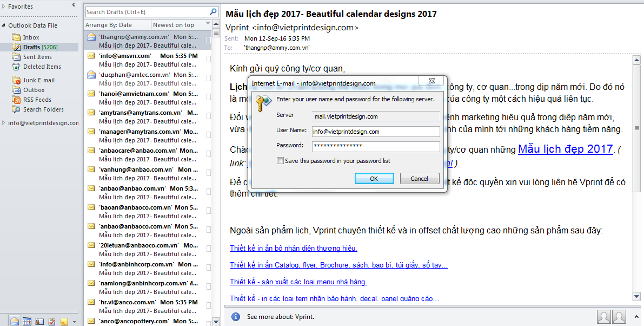Close the Internet E-mail dialog
Screen dimensions: 644x326
click(x=431, y=81)
